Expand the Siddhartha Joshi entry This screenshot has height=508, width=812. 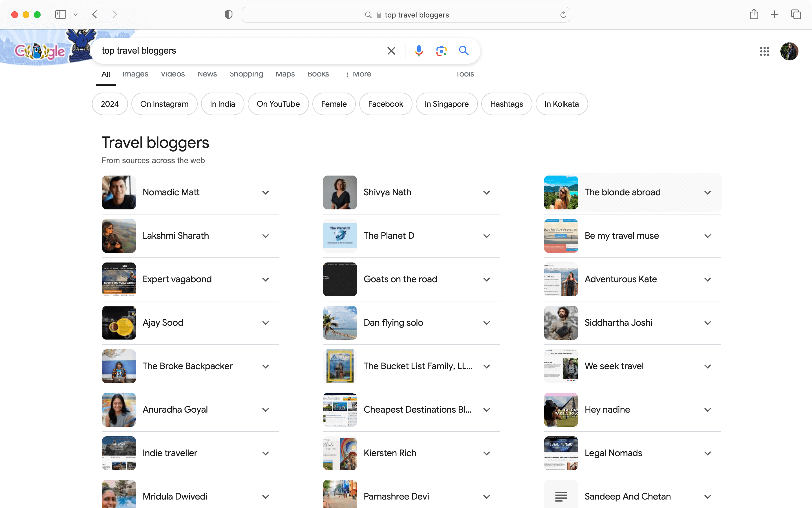[708, 323]
